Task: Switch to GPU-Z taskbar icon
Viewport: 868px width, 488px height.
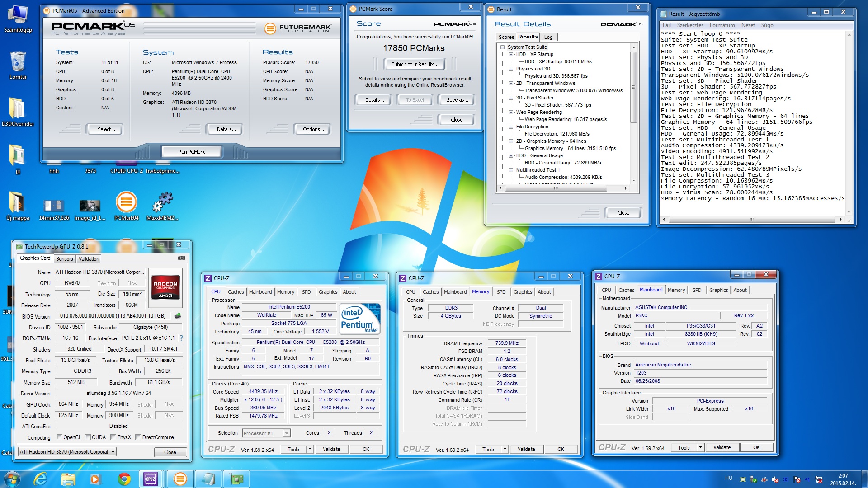Action: [236, 479]
